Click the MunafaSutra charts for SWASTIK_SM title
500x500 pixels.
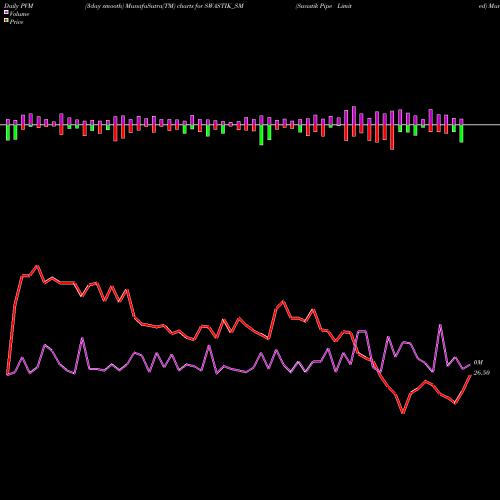click(x=164, y=6)
